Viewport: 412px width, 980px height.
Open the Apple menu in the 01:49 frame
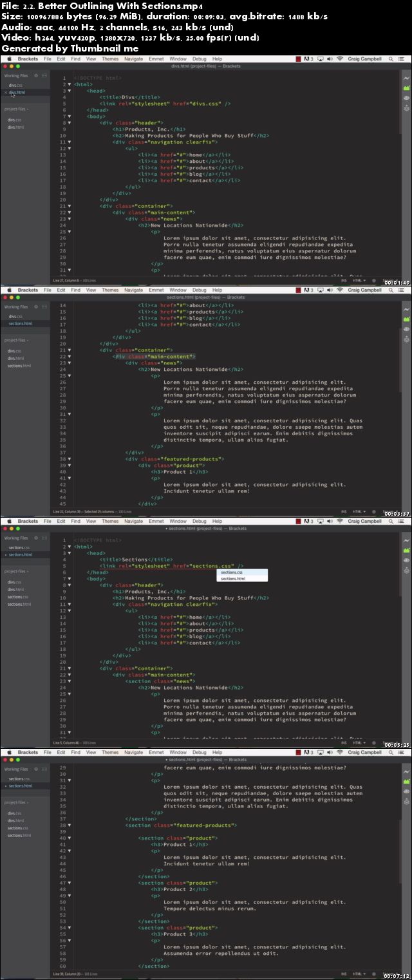[9, 59]
